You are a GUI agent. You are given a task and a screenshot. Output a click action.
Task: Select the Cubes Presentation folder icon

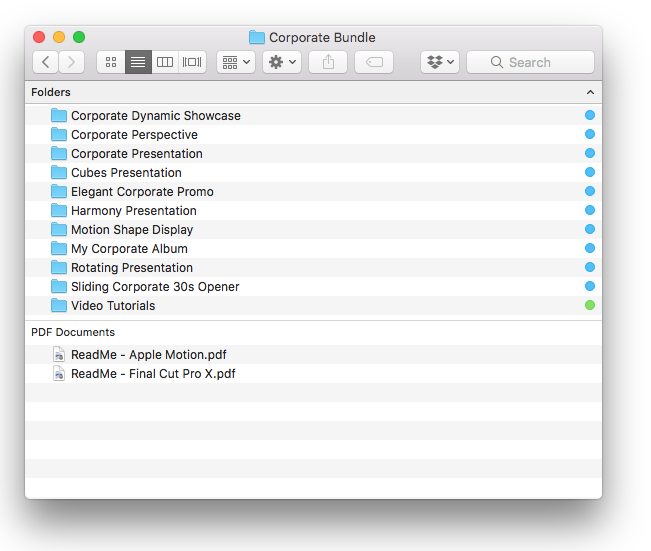tap(59, 172)
